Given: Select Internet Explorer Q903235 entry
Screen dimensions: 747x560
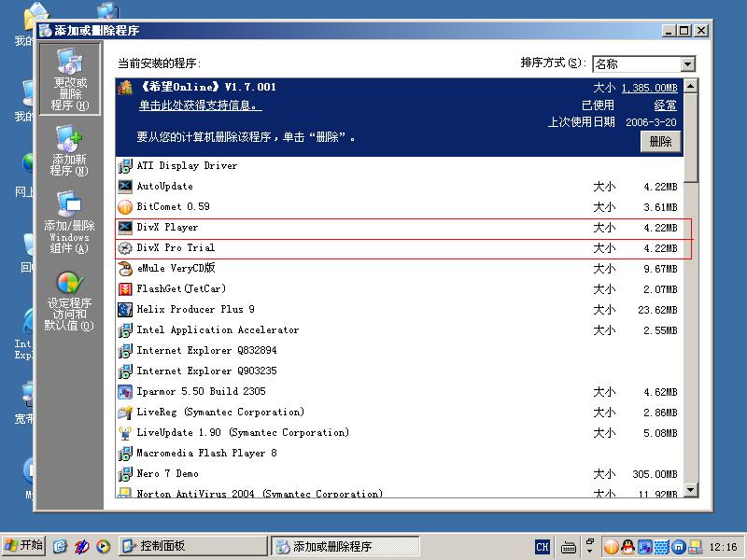Looking at the screenshot, I should click(400, 371).
